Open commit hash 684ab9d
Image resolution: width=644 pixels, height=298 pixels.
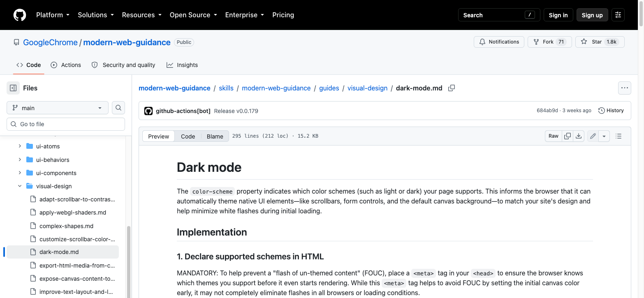tap(547, 111)
